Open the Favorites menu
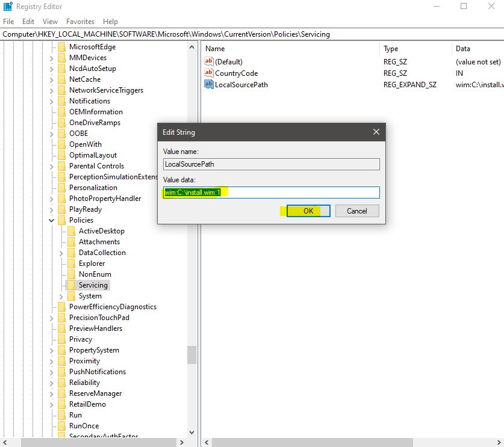 pos(80,21)
